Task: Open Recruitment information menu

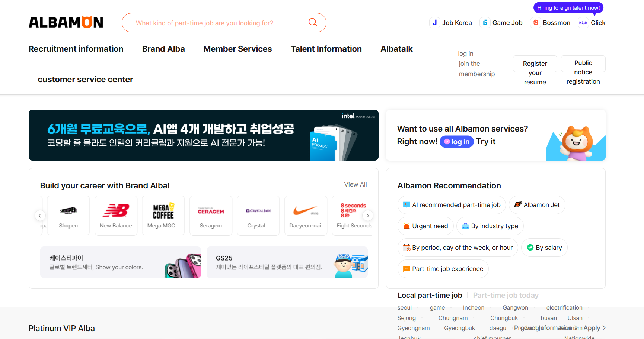Action: click(x=76, y=49)
